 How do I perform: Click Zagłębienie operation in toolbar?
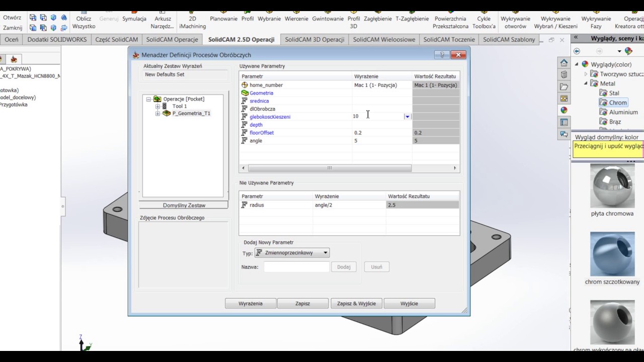click(x=378, y=16)
